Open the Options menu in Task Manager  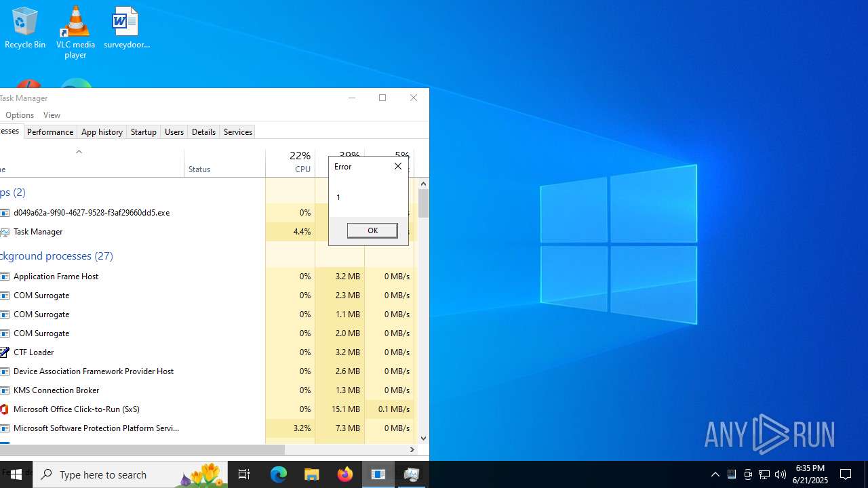20,115
